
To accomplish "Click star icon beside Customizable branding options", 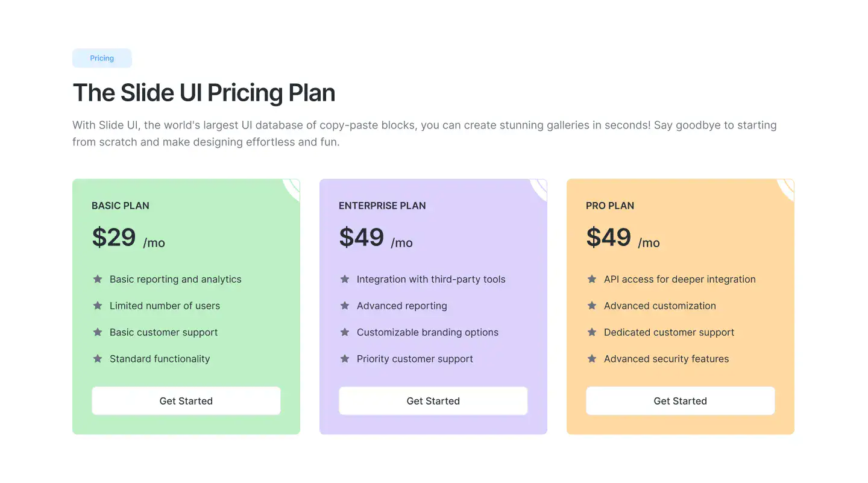I will 345,332.
